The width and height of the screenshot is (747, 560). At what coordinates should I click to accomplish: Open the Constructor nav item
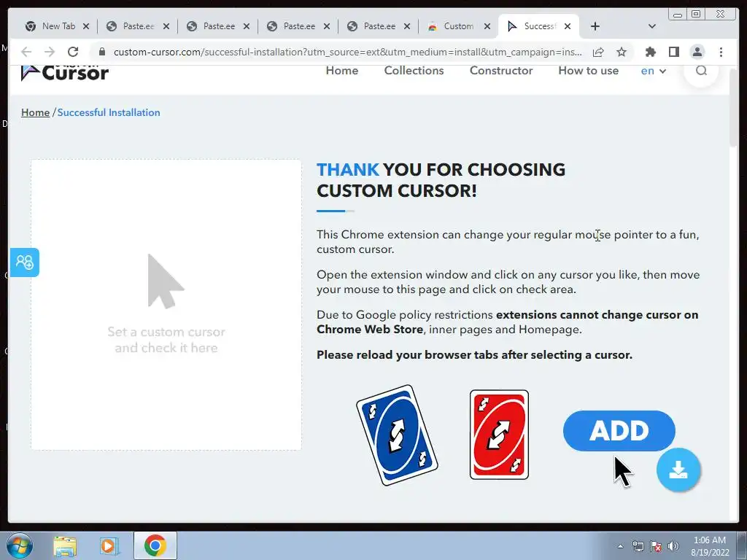(501, 71)
